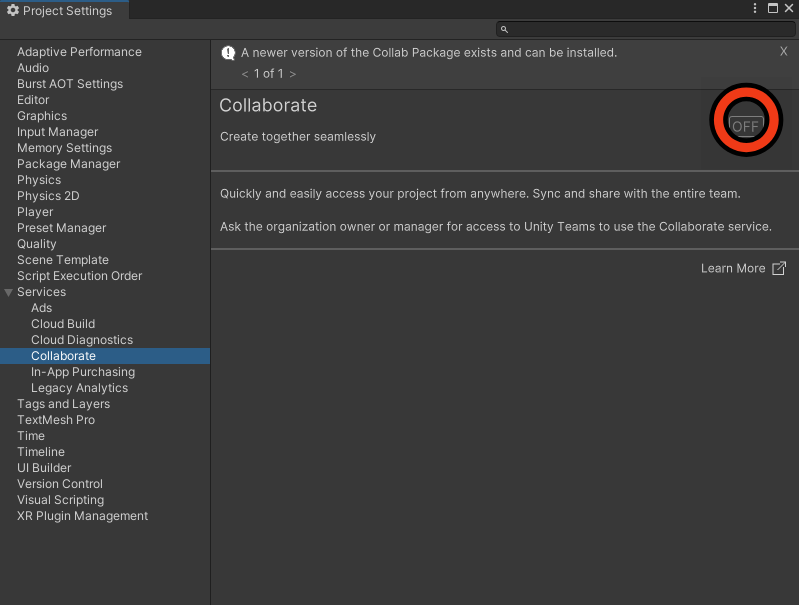The width and height of the screenshot is (799, 605).
Task: Select Legacy Analytics service
Action: click(79, 388)
